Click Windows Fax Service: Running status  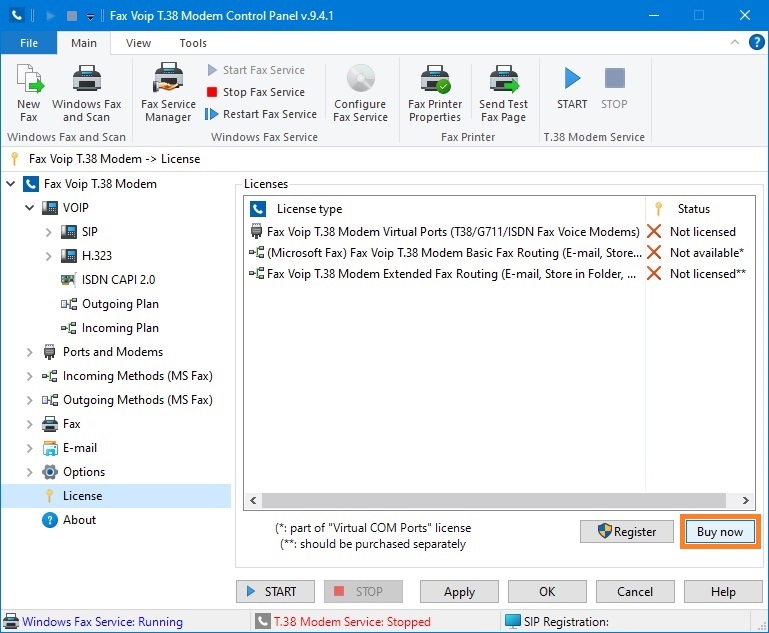(x=103, y=622)
